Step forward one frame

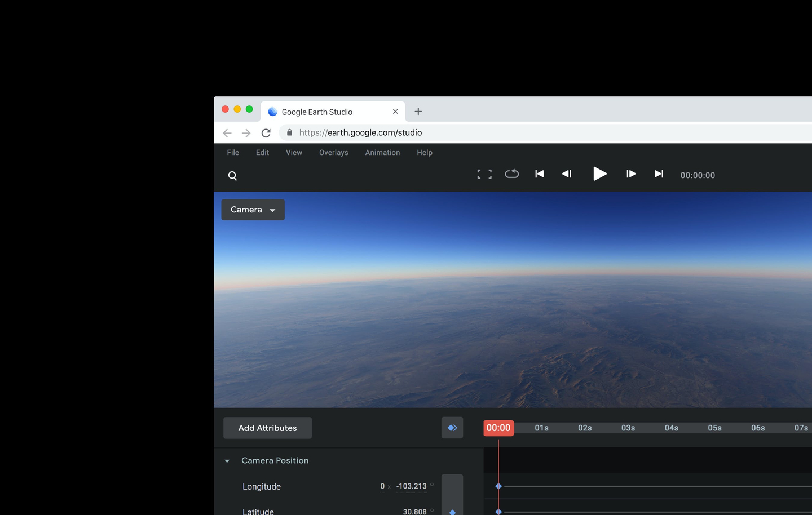coord(631,174)
